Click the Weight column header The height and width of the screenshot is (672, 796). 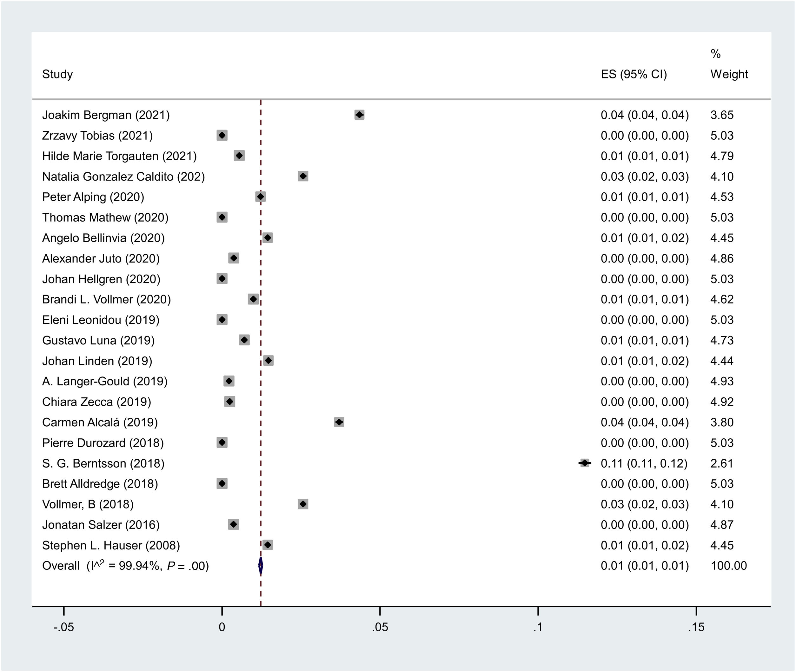pos(729,74)
